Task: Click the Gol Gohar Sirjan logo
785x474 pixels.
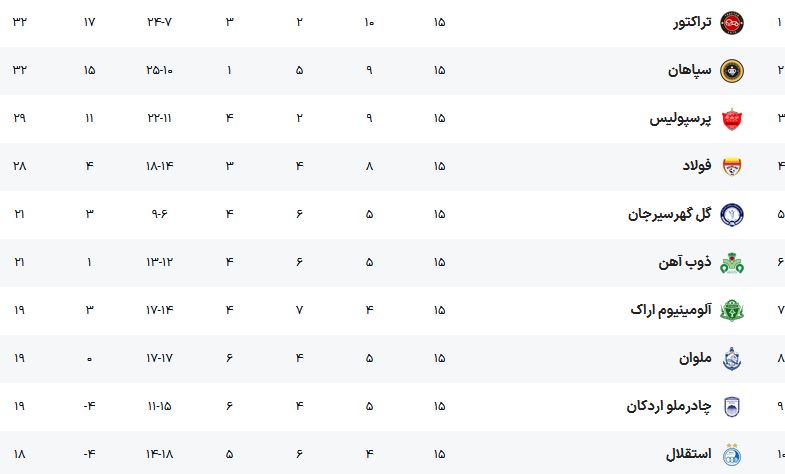Action: (731, 215)
